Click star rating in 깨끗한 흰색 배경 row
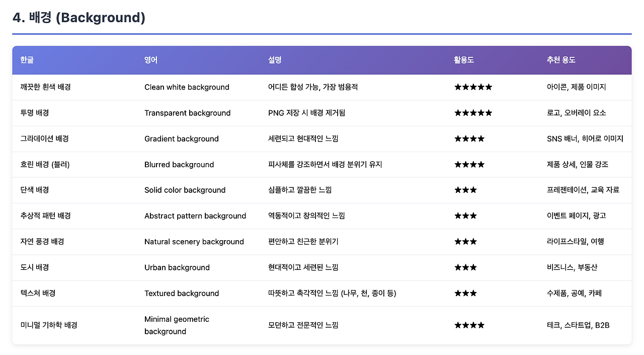644x355 pixels. [x=473, y=87]
